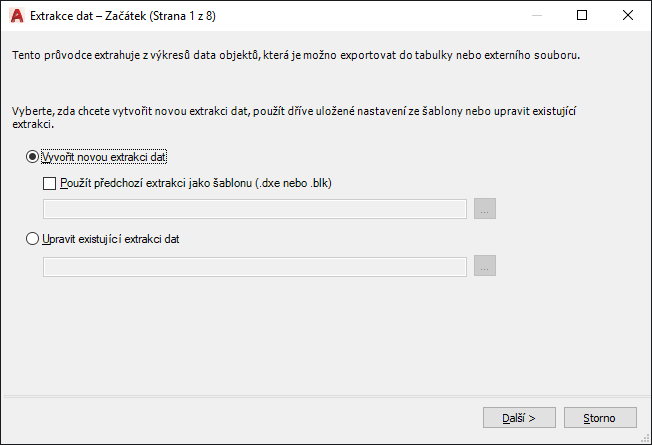Close the wizard with the X icon
652x445 pixels.
tap(627, 15)
